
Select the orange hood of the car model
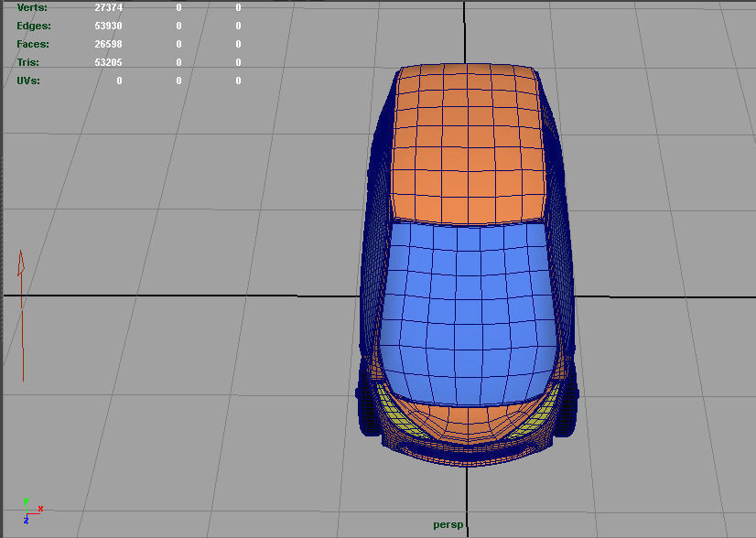(467, 420)
